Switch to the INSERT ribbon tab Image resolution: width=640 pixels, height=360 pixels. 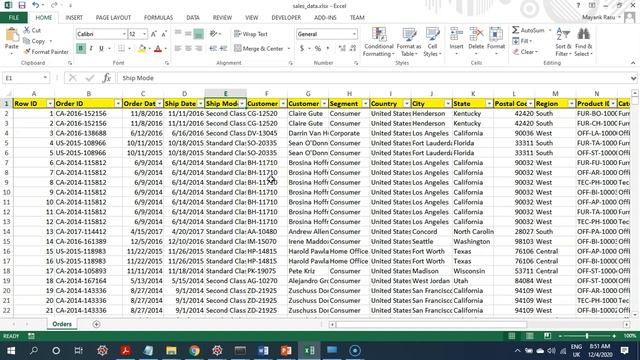pos(74,18)
